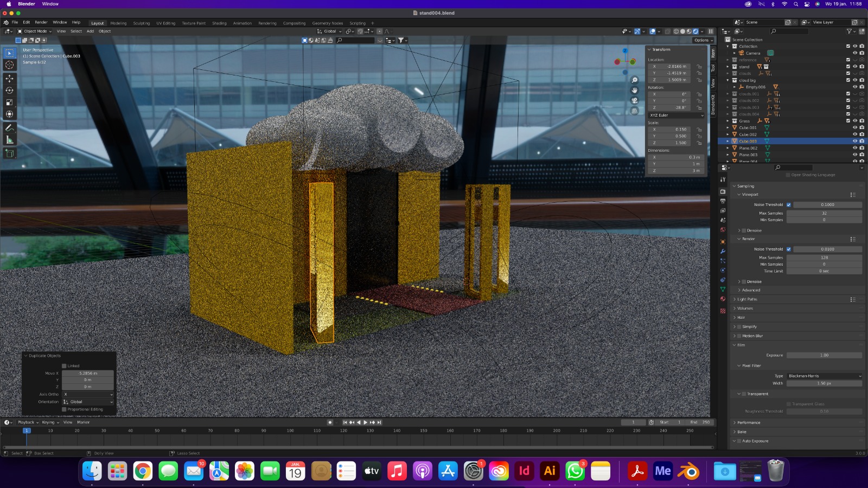The image size is (868, 488).
Task: Click the zoom magnifier viewport gizmo
Action: (634, 80)
